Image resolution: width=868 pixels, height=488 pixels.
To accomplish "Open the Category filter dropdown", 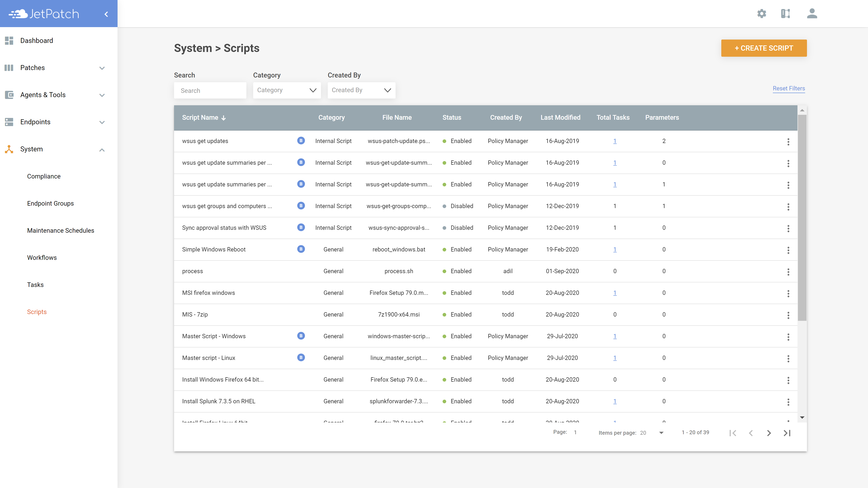I will coord(287,90).
